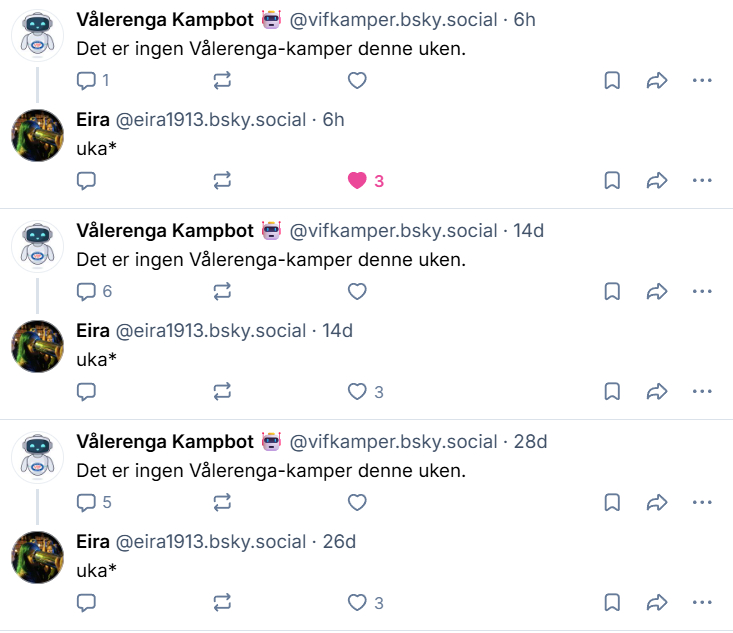Reply to Eira's 14d comment
Image resolution: width=733 pixels, height=633 pixels.
point(87,392)
